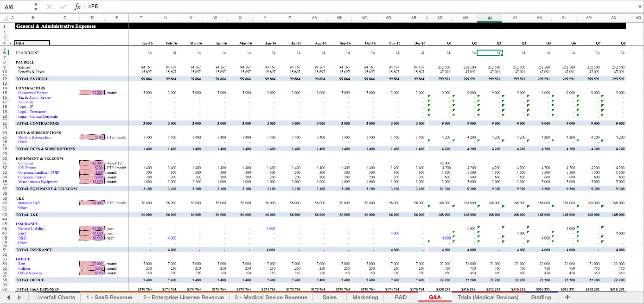Switch to the Waterfall Charts tab
This screenshot has height=304, width=644.
pos(55,297)
